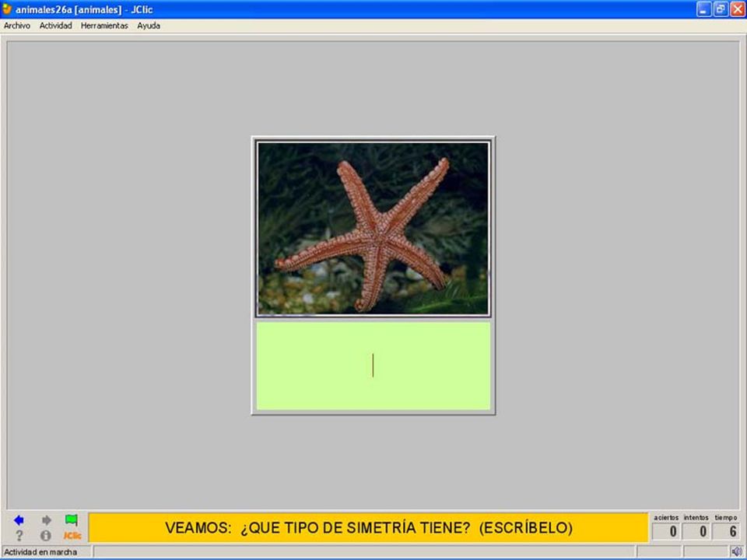Screen dimensions: 747x560
Task: Click the orange JClic logo
Action: (72, 536)
